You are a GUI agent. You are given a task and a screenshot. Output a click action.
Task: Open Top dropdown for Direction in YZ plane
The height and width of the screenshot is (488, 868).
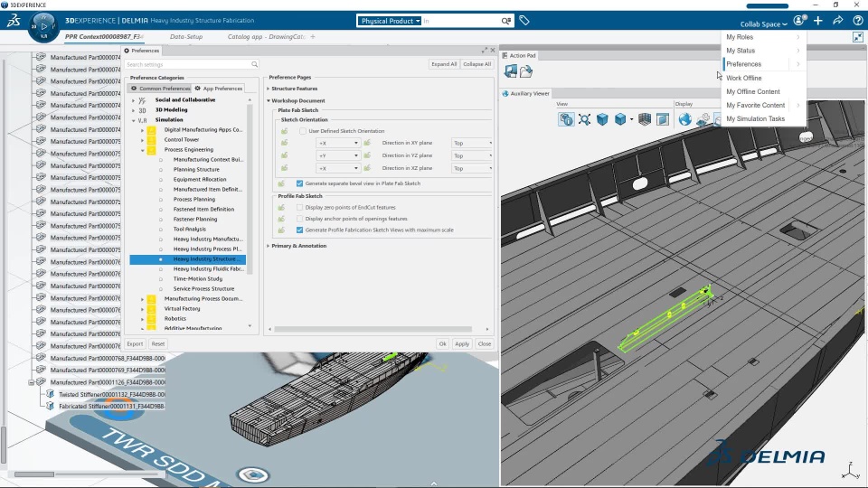pyautogui.click(x=472, y=155)
